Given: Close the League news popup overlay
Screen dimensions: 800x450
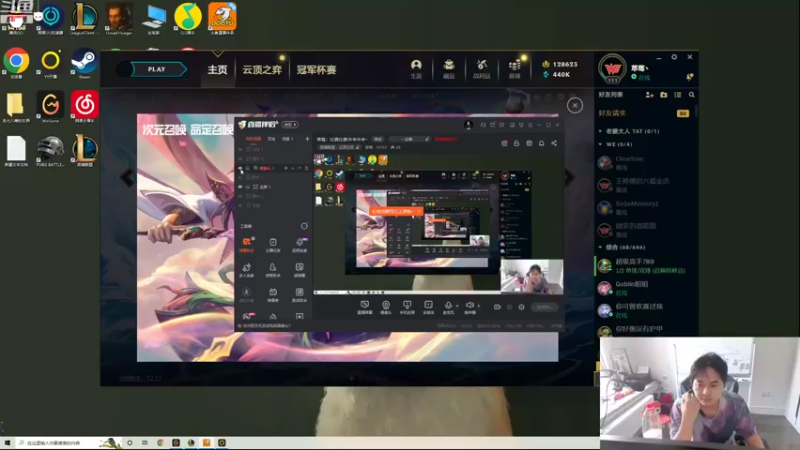Looking at the screenshot, I should click(x=575, y=105).
